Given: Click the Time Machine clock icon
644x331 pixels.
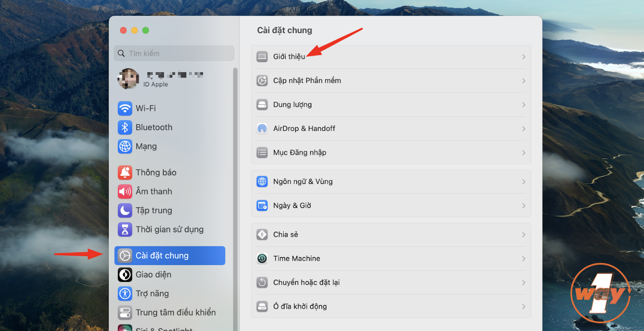Looking at the screenshot, I should 262,259.
